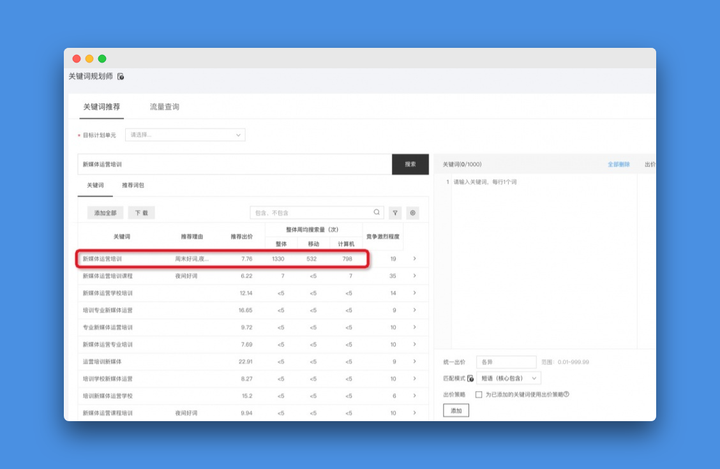The image size is (720, 469).
Task: Click the magnifier icon in the 包含、不包含 filter box
Action: (x=377, y=212)
